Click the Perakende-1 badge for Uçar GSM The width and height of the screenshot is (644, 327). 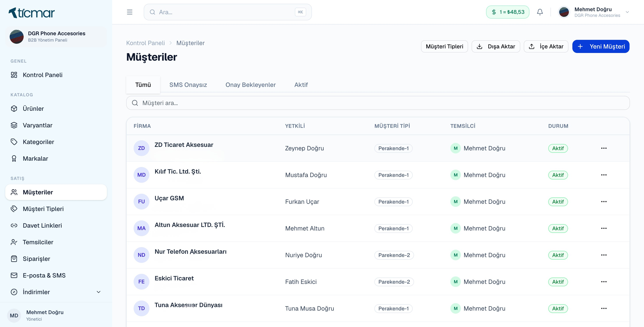point(393,202)
